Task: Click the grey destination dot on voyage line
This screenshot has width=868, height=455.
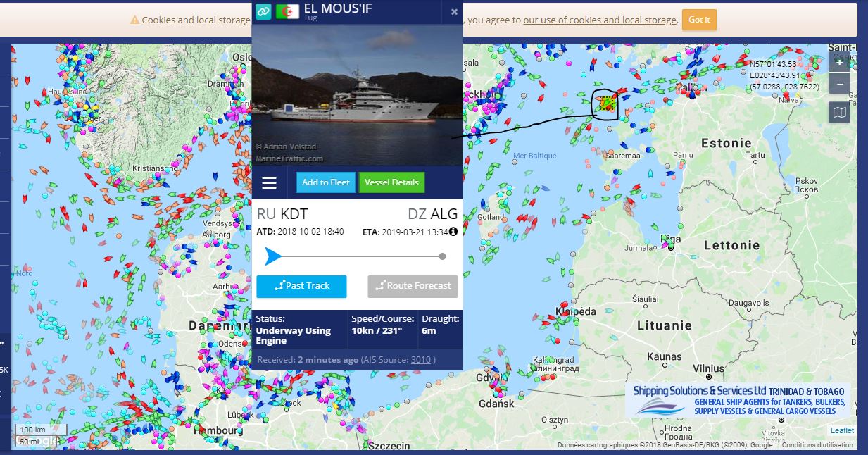Action: (x=442, y=256)
